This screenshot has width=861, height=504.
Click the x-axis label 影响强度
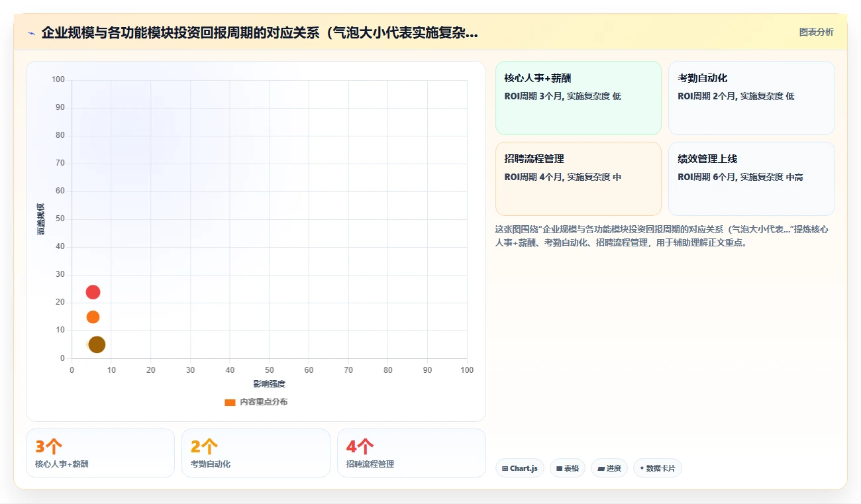coord(269,384)
